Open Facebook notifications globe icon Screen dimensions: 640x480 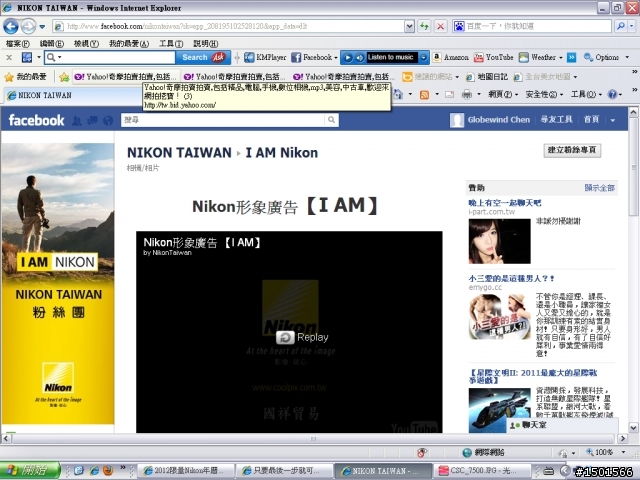click(x=108, y=120)
